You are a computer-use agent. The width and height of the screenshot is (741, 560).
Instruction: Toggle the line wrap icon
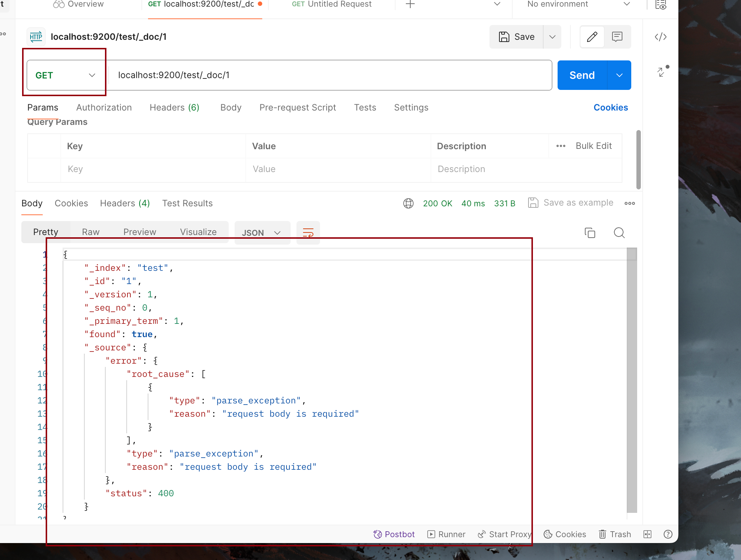(x=308, y=233)
